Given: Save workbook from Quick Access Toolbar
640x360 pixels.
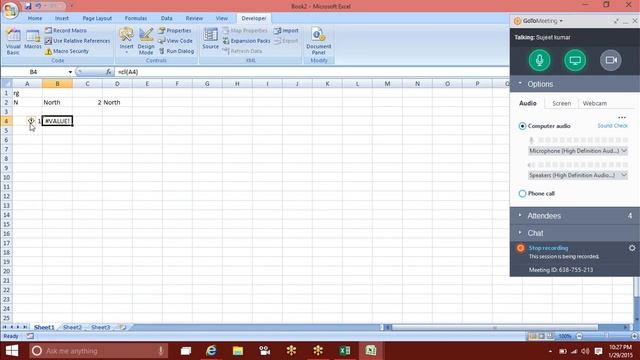Looking at the screenshot, I should pos(28,6).
